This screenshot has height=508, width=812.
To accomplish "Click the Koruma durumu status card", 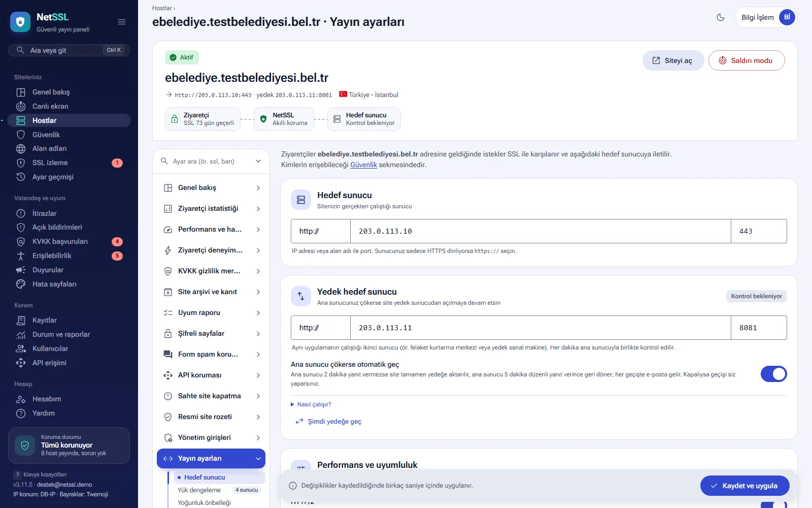I will click(x=69, y=446).
